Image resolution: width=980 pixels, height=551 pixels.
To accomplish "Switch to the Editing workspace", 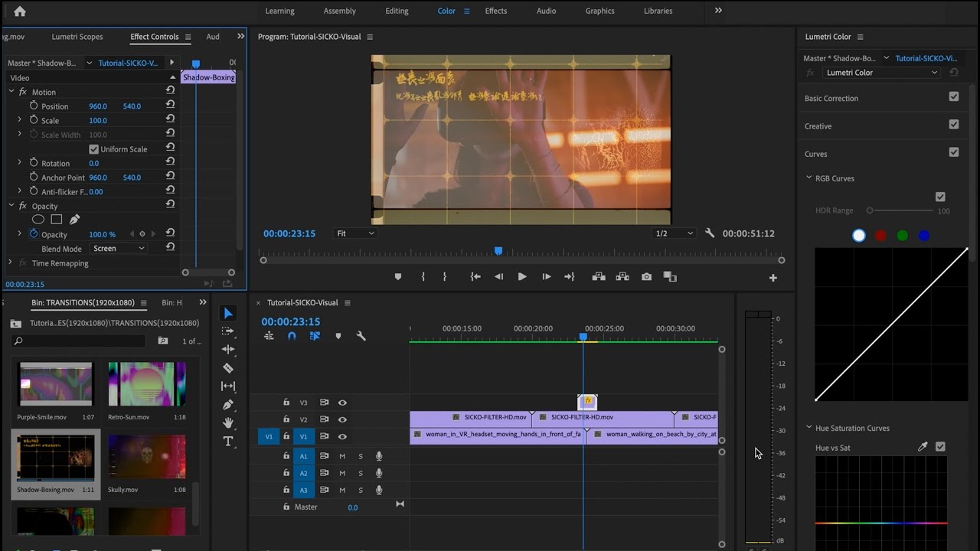I will coord(397,11).
